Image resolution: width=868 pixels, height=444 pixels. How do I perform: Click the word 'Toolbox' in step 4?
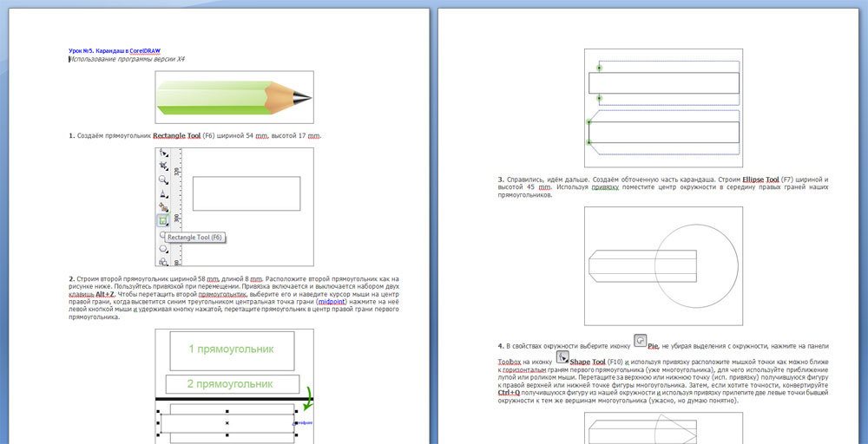tap(510, 362)
